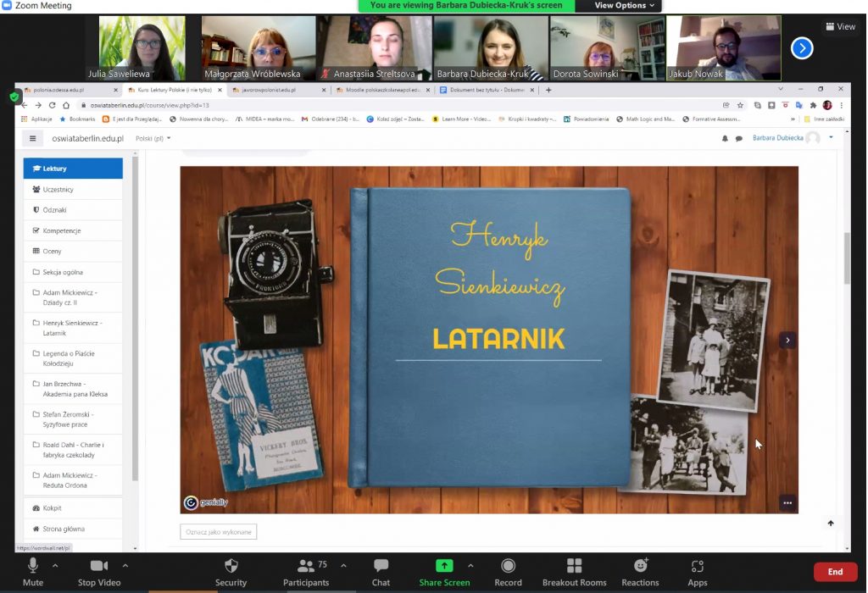Select Henryk Sienkiewicz - Latarnik in sidebar
This screenshot has width=868, height=593.
pos(72,328)
